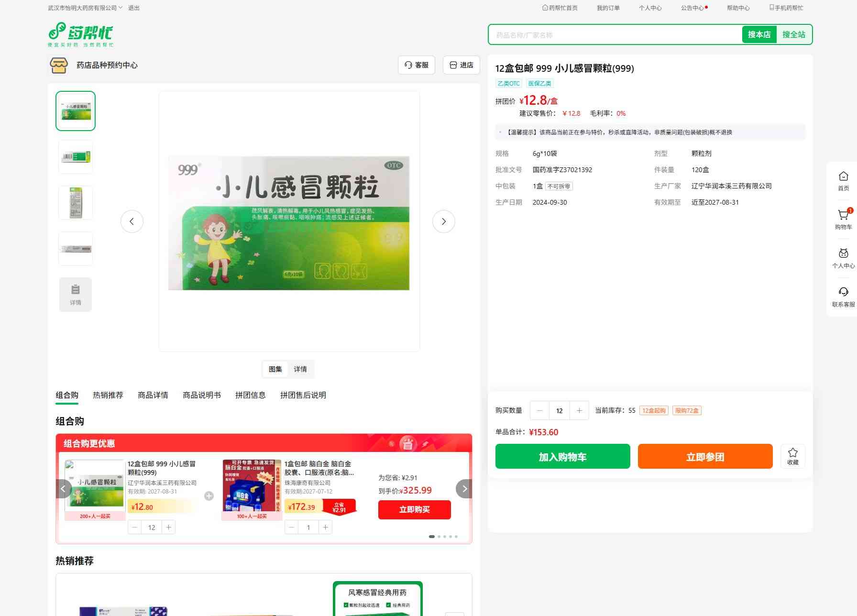Click the shopping cart icon in right sidebar
Image resolution: width=857 pixels, height=616 pixels.
pyautogui.click(x=843, y=216)
